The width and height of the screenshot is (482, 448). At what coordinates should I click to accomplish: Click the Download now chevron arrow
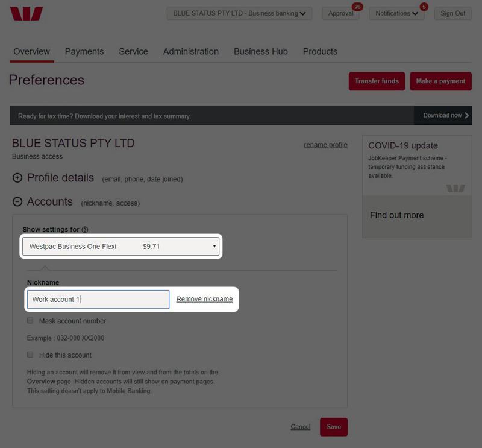click(x=466, y=115)
